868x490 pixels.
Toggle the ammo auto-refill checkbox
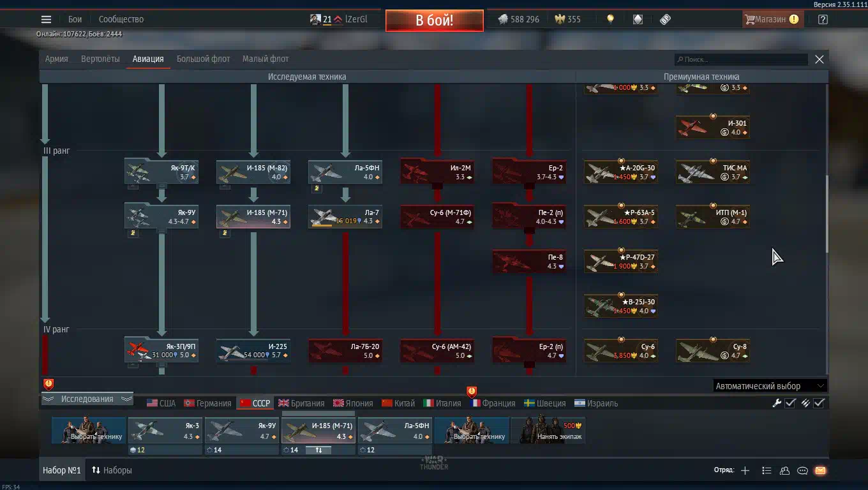[x=819, y=403]
